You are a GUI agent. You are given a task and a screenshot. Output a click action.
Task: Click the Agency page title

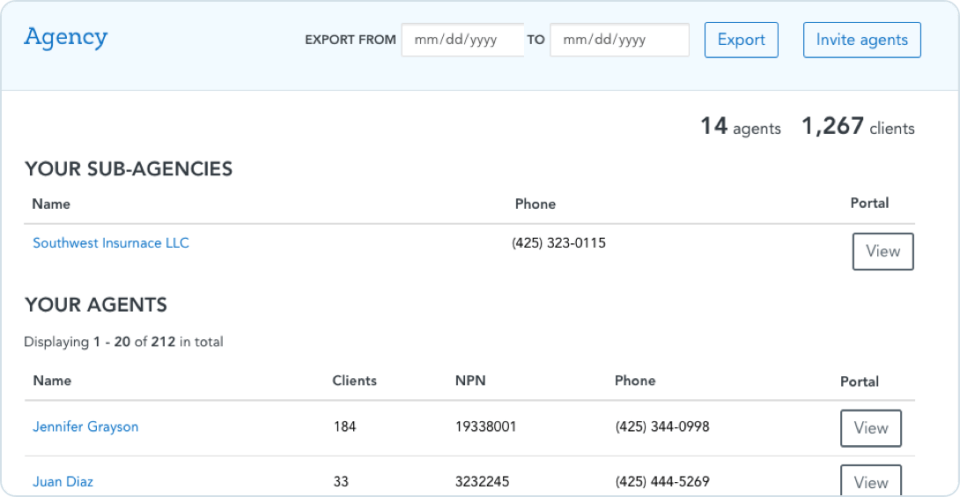(66, 38)
